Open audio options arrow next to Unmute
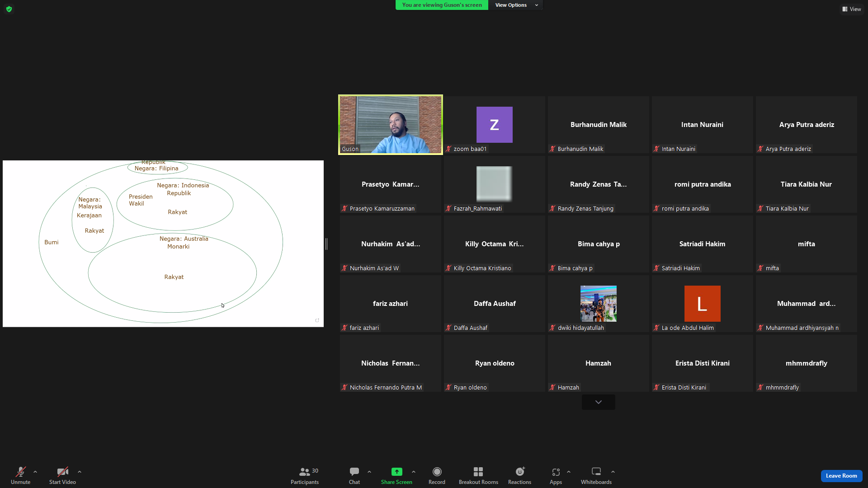 pyautogui.click(x=35, y=472)
